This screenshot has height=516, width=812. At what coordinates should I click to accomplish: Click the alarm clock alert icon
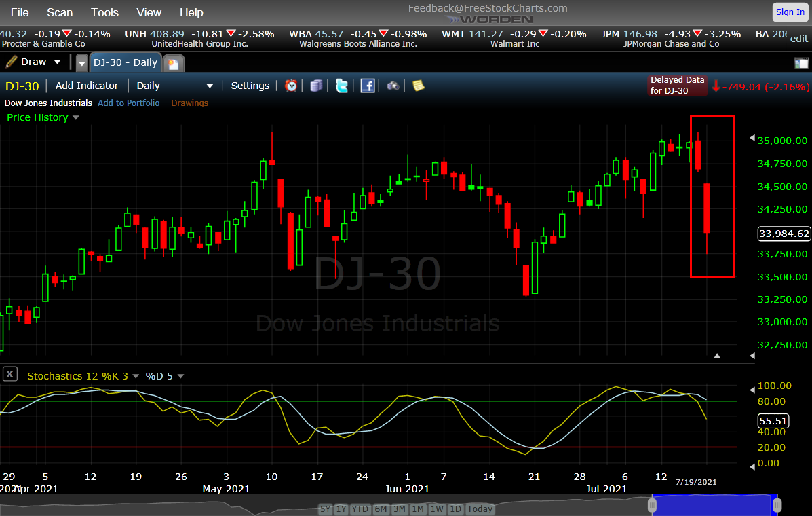click(291, 86)
